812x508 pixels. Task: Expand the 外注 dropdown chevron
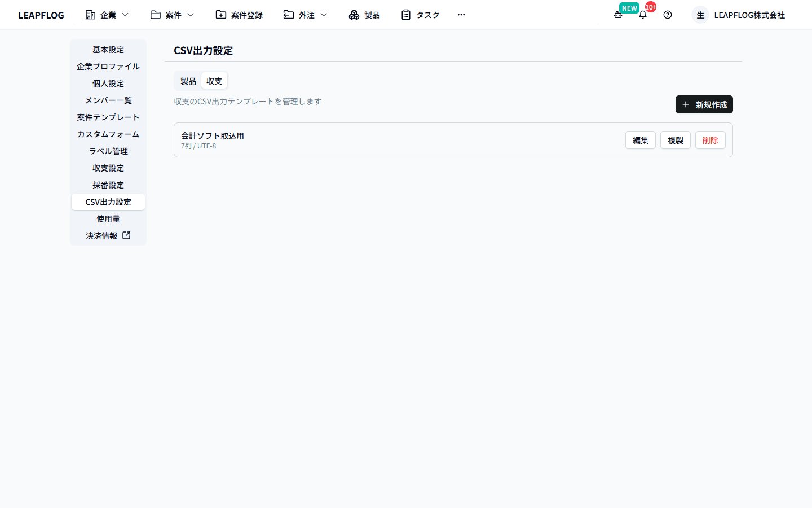(x=324, y=15)
